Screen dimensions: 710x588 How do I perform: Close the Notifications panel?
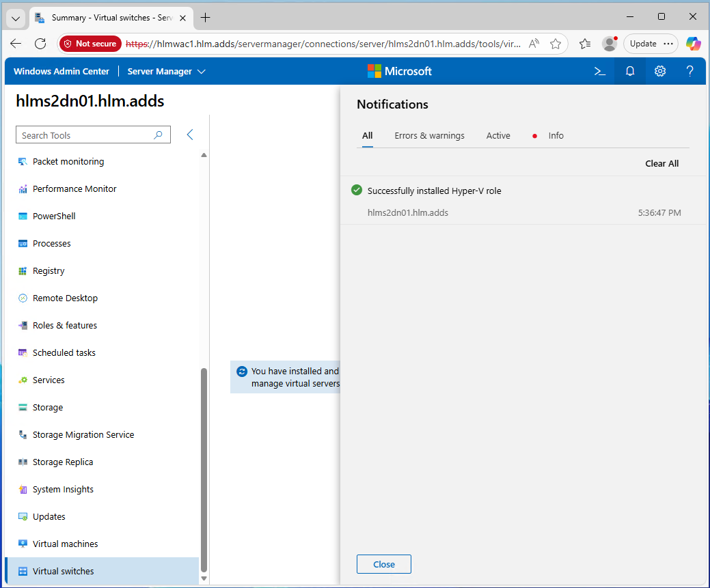pyautogui.click(x=383, y=564)
